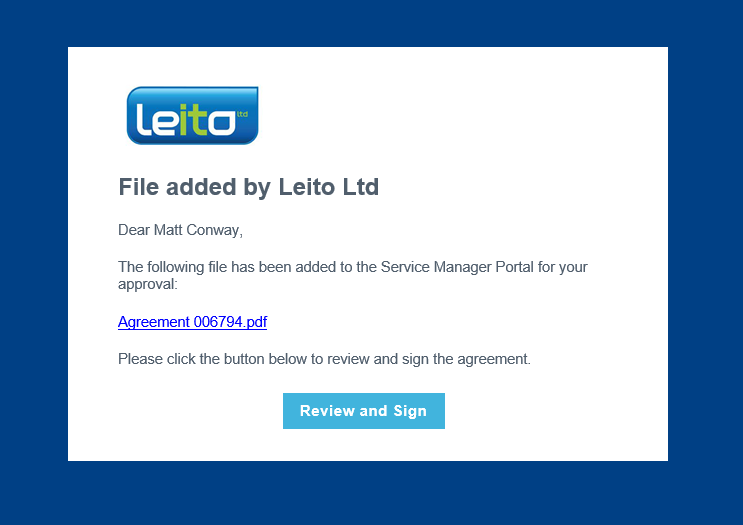Click the "Dear Matt Conway," greeting line
Image resolution: width=743 pixels, height=525 pixels.
point(180,230)
